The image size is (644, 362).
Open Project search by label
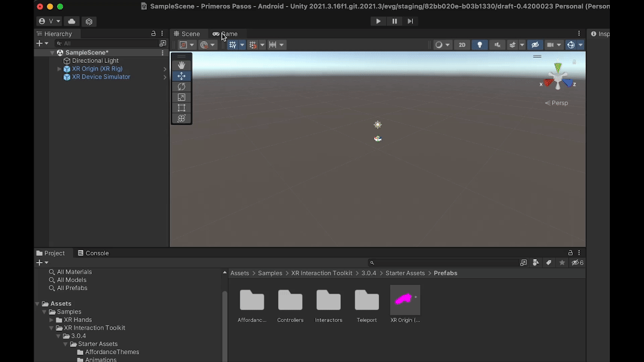549,263
